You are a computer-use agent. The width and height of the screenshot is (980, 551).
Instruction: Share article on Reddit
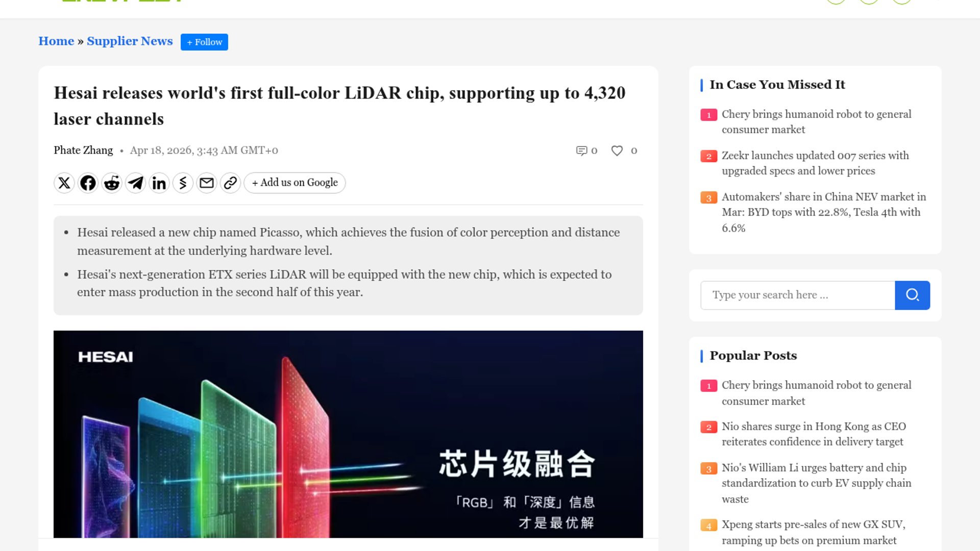point(112,183)
